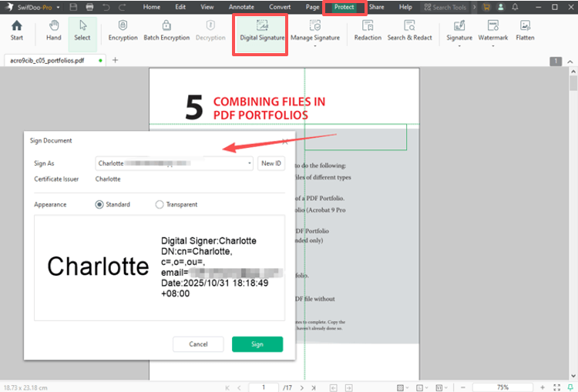Click the page number field
The height and width of the screenshot is (392, 578).
coord(264,387)
